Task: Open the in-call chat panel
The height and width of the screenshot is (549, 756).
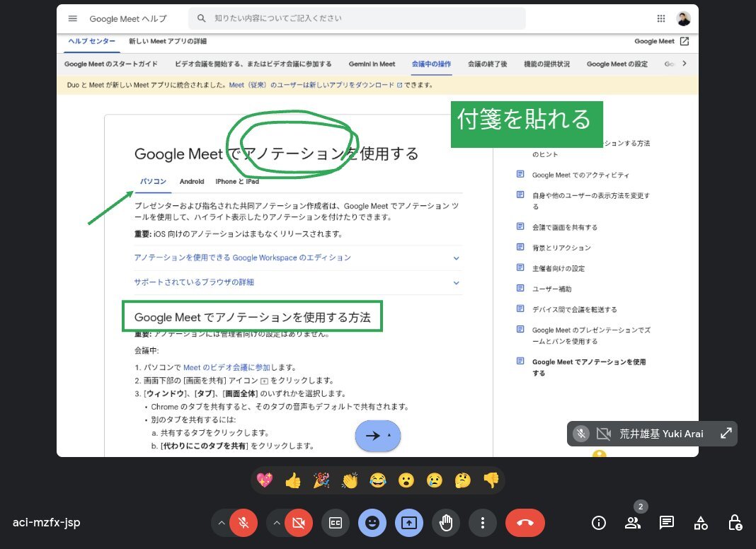Action: 667,523
